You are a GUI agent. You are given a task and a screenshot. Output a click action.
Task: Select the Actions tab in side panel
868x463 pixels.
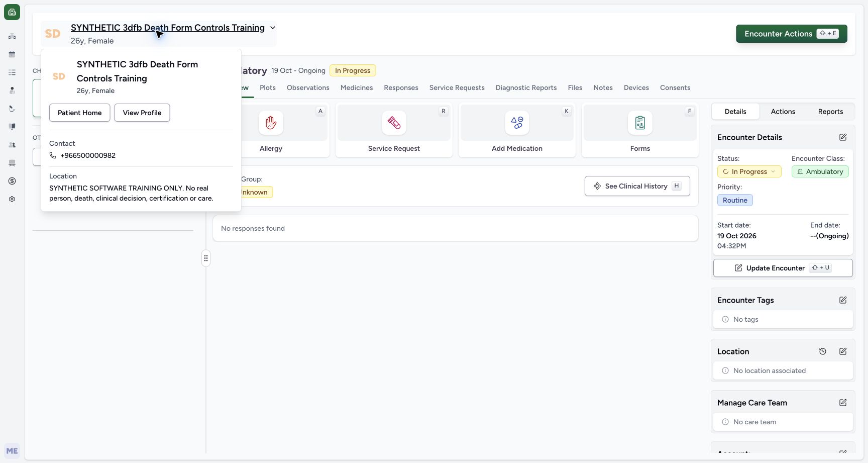click(783, 112)
